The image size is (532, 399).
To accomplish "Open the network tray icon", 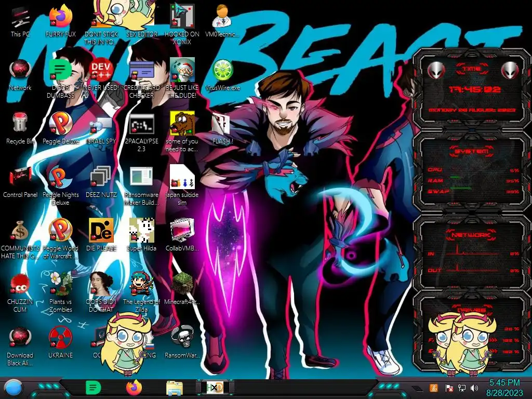I will tap(462, 388).
